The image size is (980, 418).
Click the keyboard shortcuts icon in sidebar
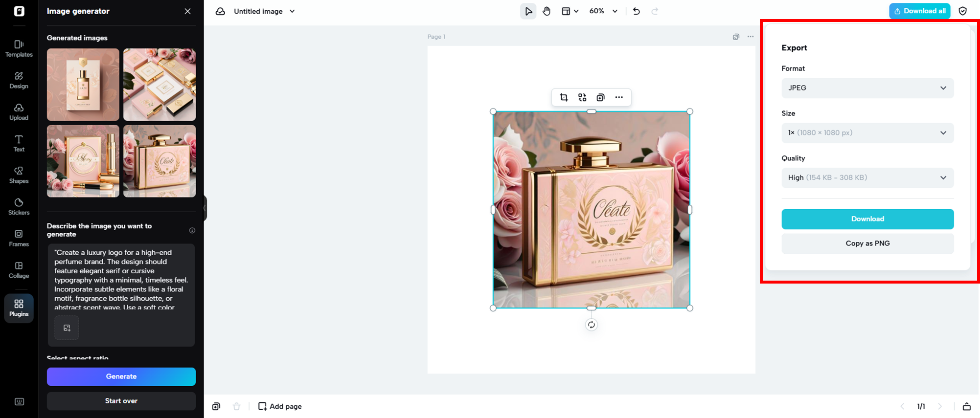pyautogui.click(x=19, y=402)
